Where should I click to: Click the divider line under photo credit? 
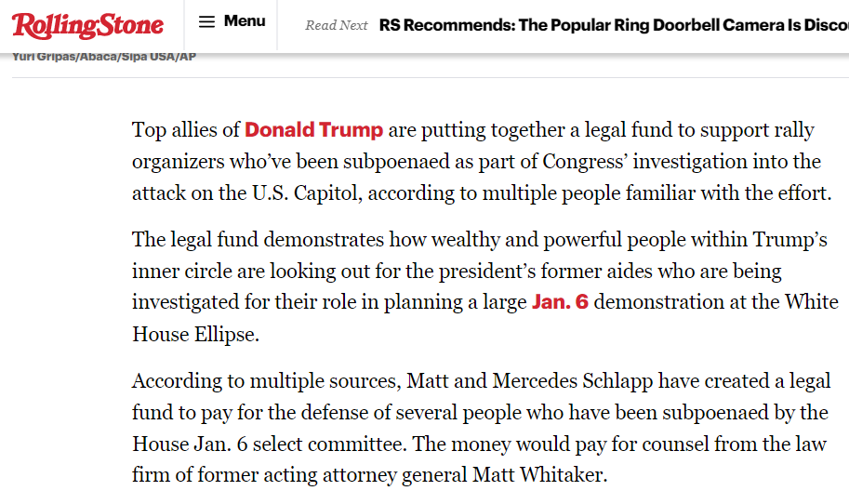tap(431, 77)
